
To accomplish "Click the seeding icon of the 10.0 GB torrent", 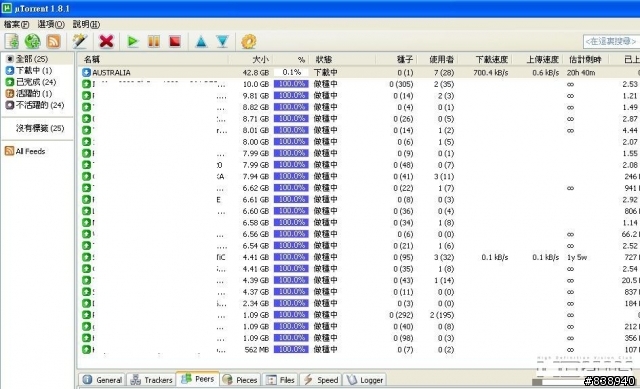I will click(x=86, y=84).
